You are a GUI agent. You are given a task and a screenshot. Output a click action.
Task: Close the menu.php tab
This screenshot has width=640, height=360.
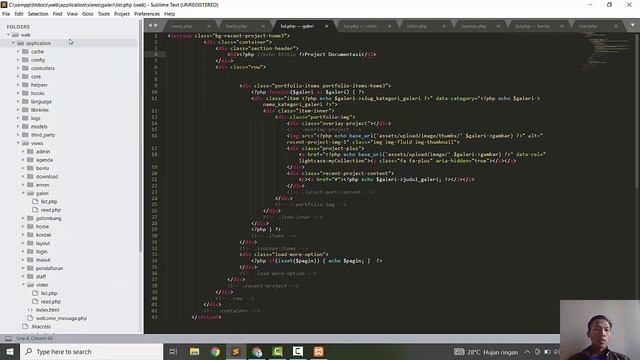pos(209,26)
